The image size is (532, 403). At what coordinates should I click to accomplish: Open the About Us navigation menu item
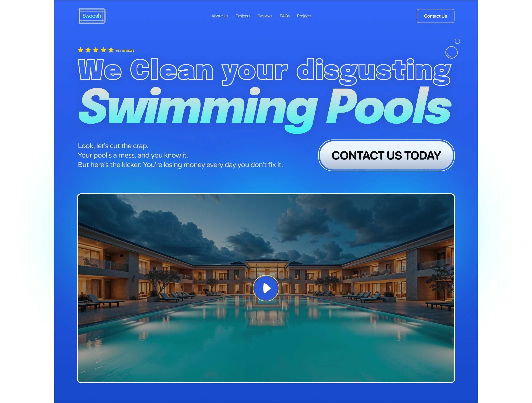[220, 16]
